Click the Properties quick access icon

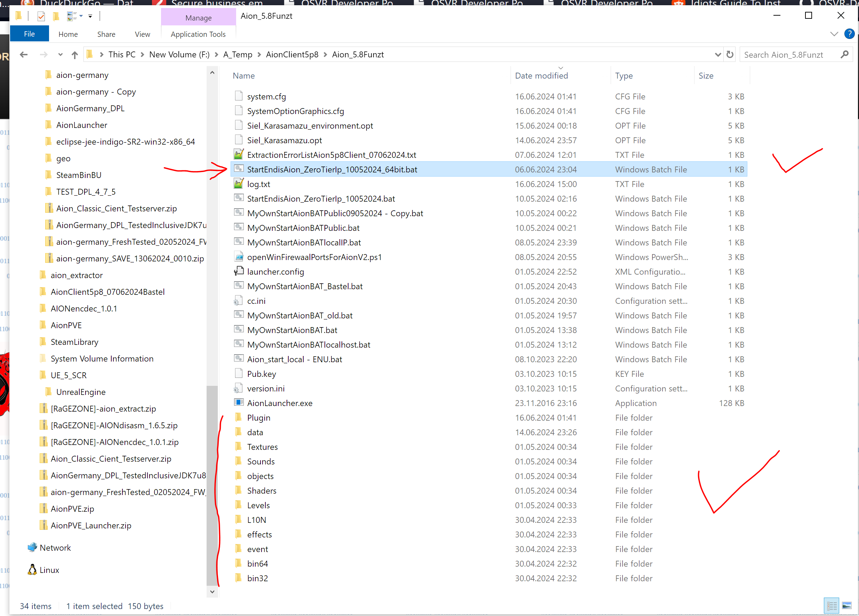coord(41,16)
